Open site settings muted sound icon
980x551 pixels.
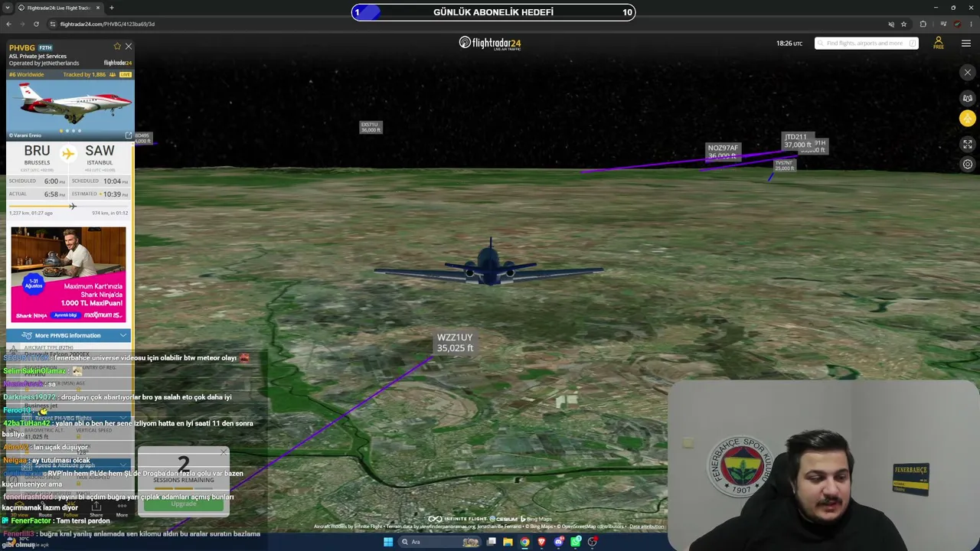point(890,24)
